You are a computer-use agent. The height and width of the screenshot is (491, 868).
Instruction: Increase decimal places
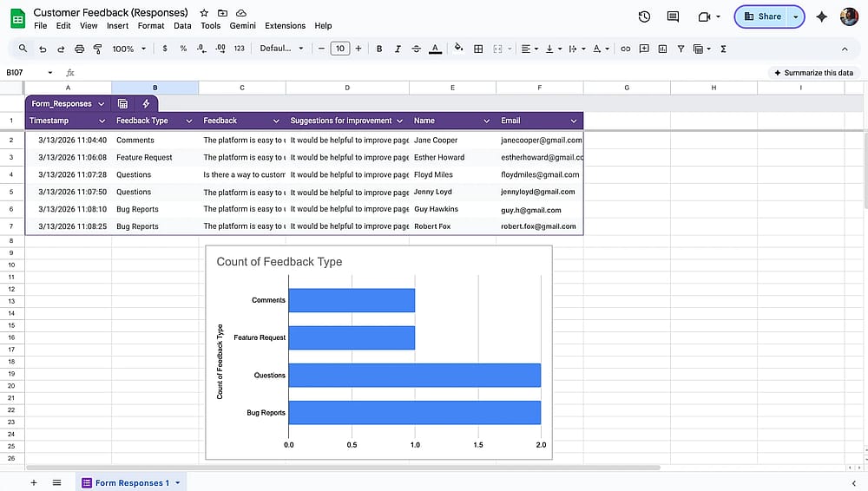(220, 49)
